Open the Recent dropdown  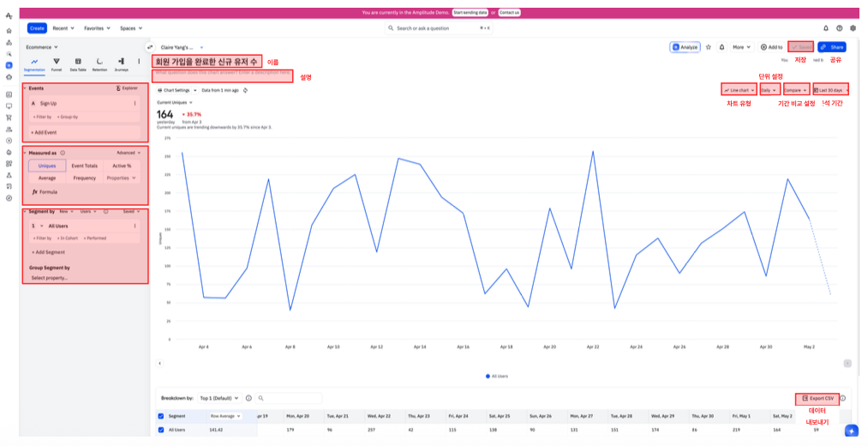(x=63, y=28)
